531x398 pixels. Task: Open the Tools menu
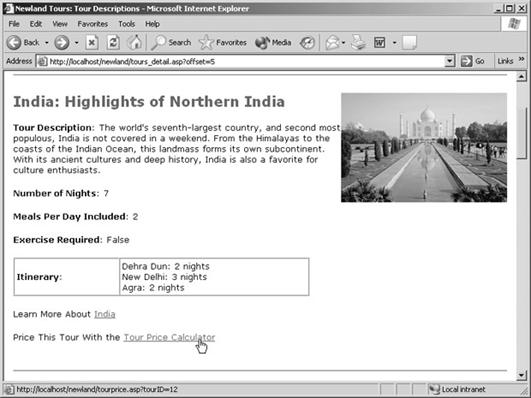127,24
